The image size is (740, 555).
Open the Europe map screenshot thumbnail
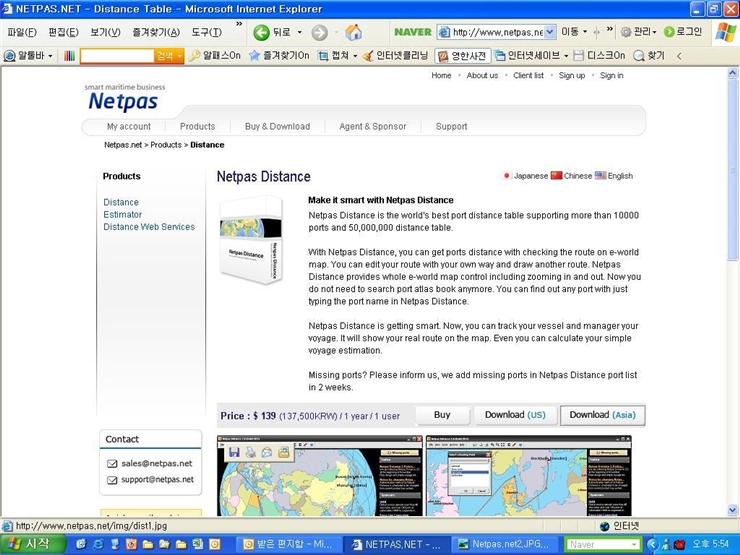pos(529,476)
